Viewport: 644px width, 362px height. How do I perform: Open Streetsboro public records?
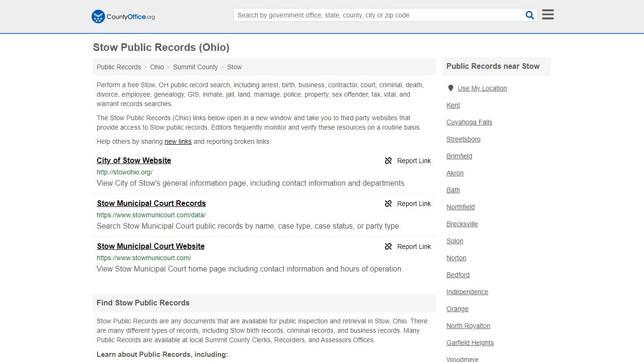(x=463, y=139)
